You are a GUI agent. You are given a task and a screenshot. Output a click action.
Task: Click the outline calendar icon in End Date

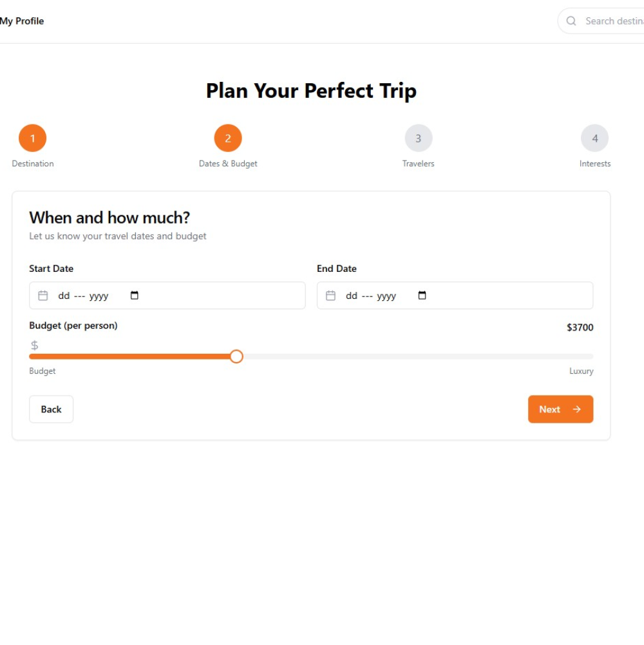331,296
